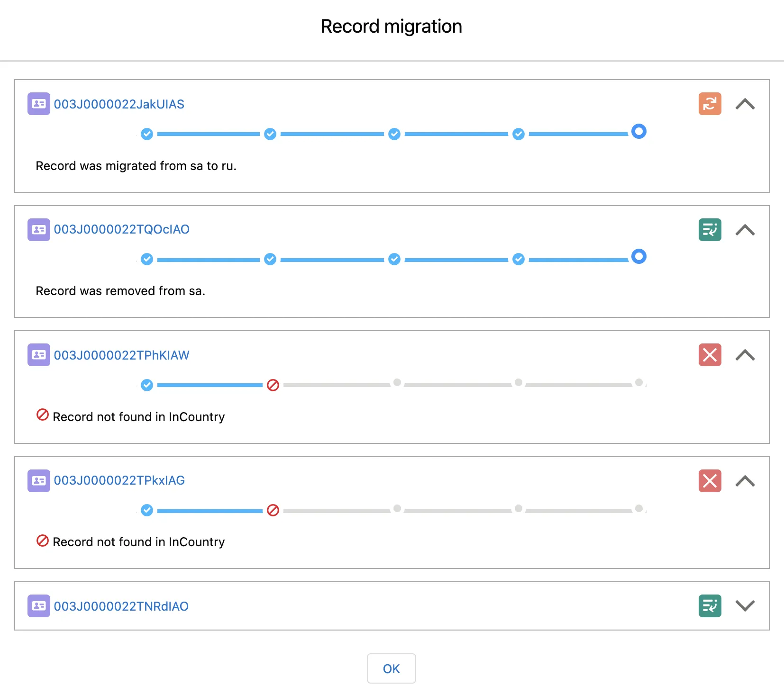The width and height of the screenshot is (784, 685).
Task: Open record 003J0000022TPkxIAG link
Action: click(119, 480)
